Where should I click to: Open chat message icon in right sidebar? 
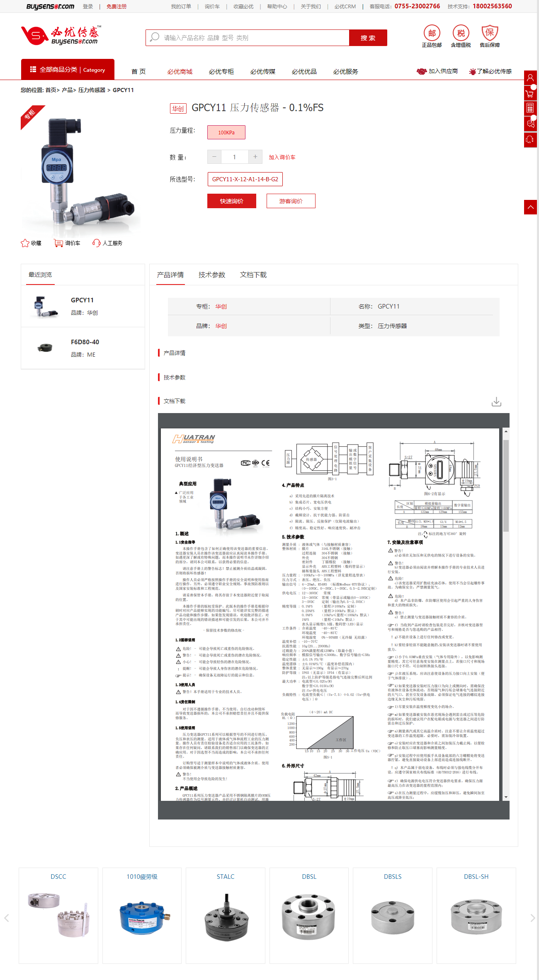coord(530,124)
